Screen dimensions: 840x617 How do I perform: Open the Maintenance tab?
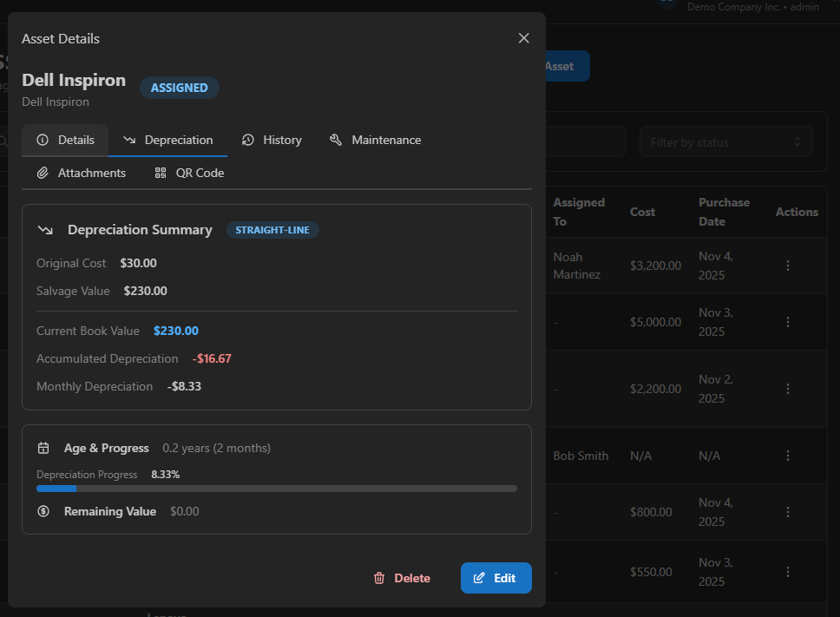(375, 140)
